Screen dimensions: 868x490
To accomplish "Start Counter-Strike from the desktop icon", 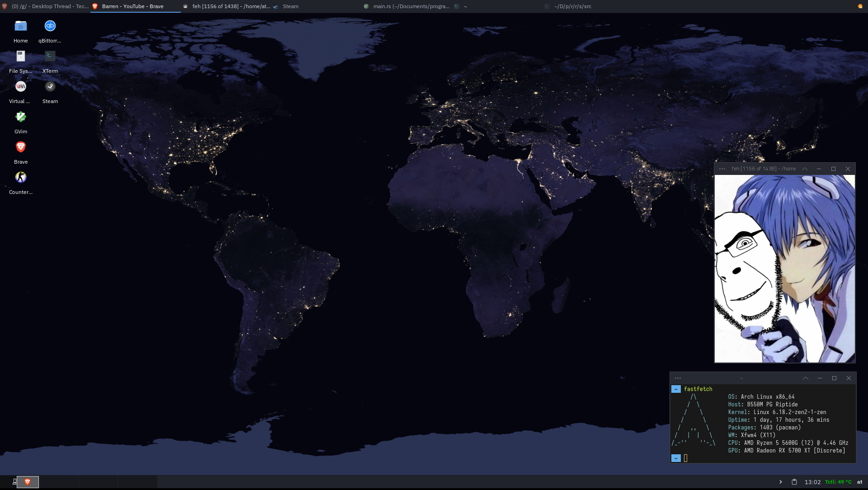I will (20, 178).
